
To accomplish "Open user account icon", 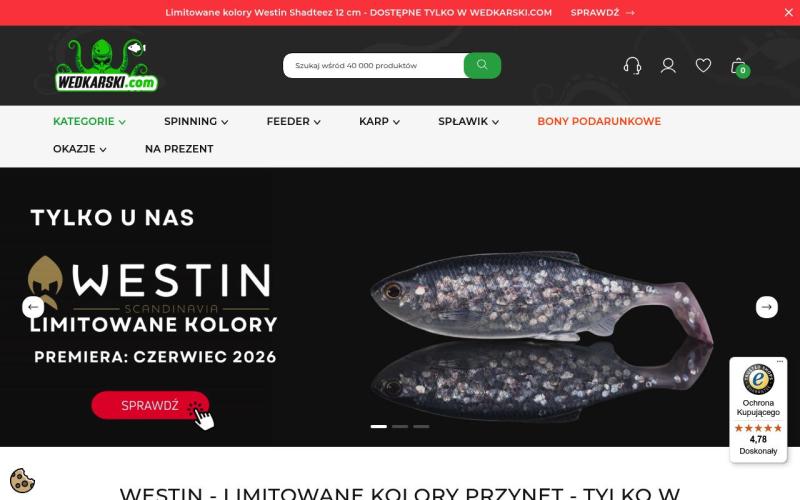I will 668,66.
